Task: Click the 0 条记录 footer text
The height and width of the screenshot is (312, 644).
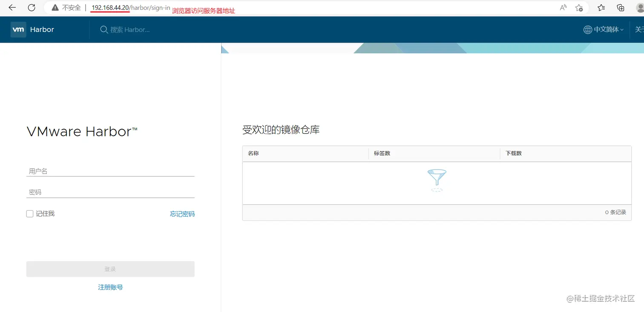Action: tap(615, 212)
